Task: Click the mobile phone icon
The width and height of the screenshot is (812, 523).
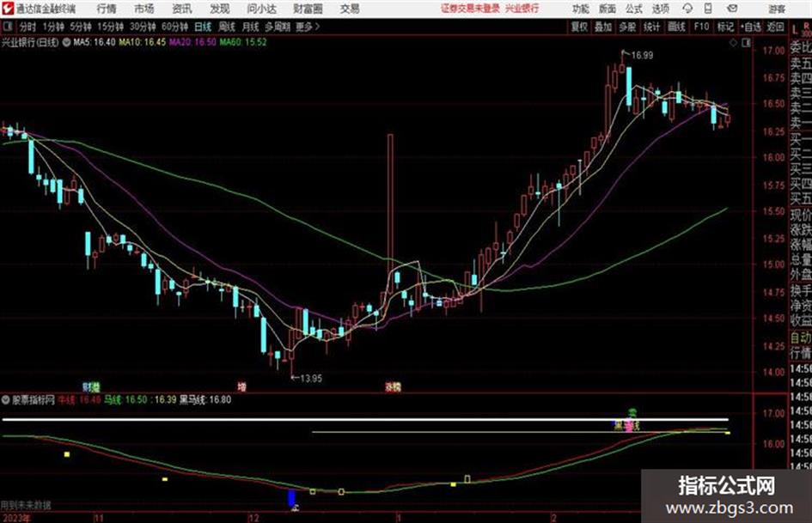Action: (x=708, y=9)
